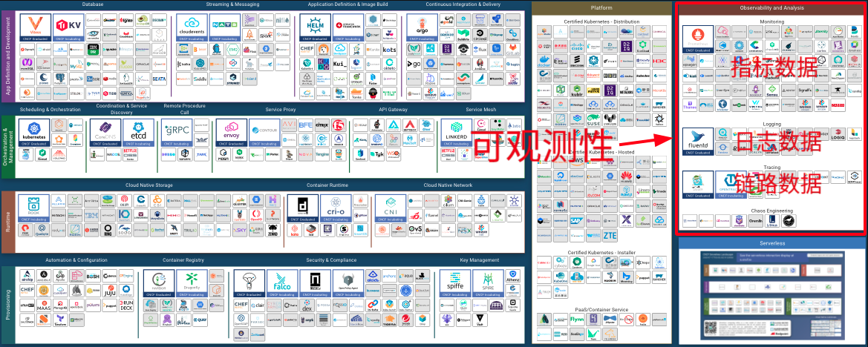Open the cri-o runtime card
This screenshot has height=347, width=868.
336,208
